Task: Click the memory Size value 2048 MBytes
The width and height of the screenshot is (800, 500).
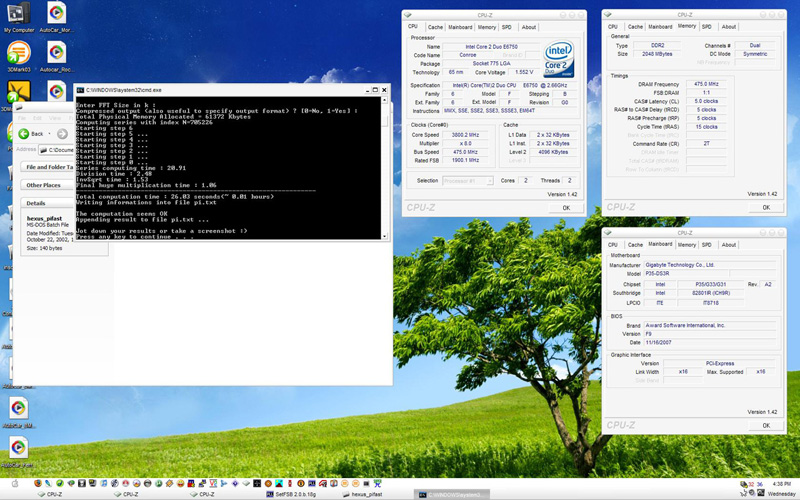Action: (x=657, y=54)
